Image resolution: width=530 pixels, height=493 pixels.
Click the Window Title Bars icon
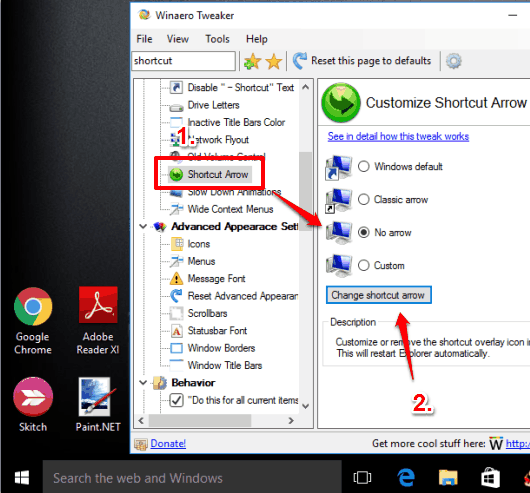point(176,365)
